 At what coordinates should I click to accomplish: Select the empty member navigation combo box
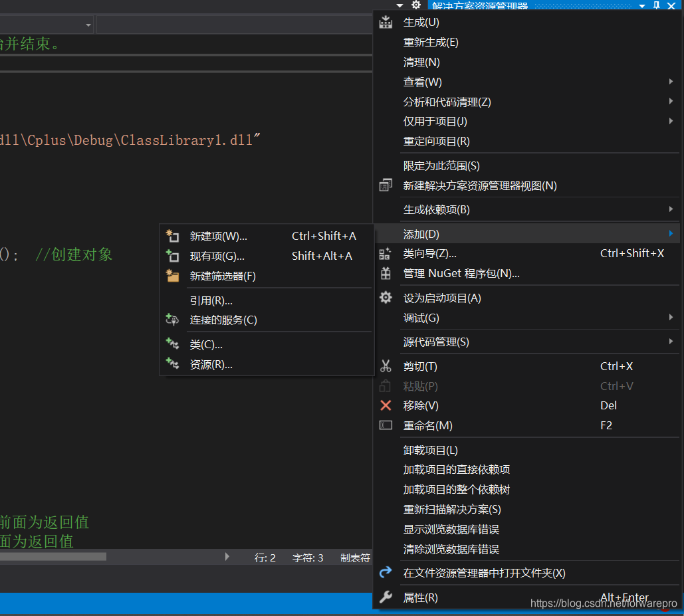tap(234, 25)
